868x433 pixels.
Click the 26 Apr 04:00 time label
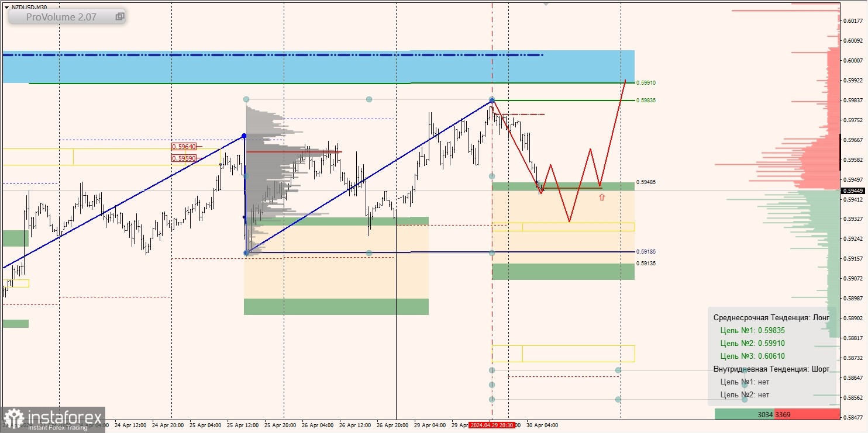(318, 425)
